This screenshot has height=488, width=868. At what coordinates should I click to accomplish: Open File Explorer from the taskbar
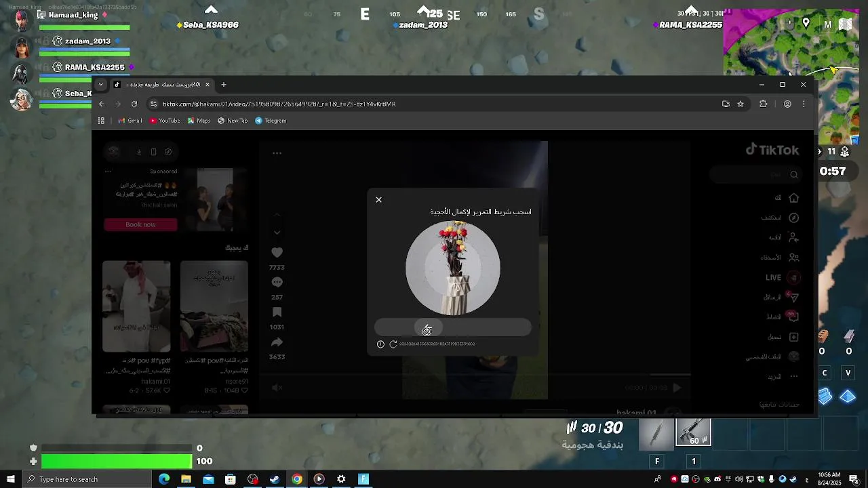click(x=186, y=479)
